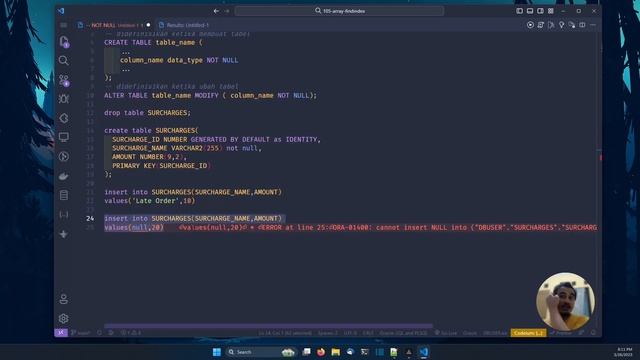Open the Manage gear settings menu
The height and width of the screenshot is (360, 640).
[x=64, y=318]
